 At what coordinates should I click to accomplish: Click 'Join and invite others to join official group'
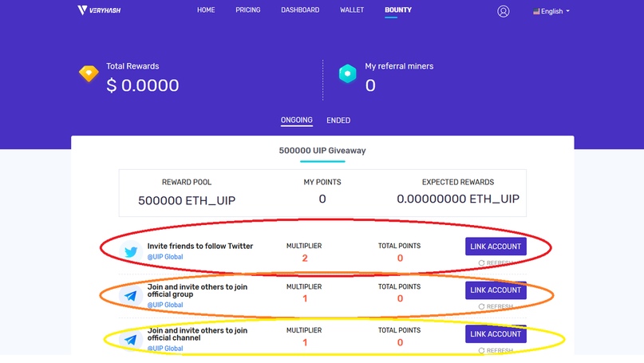pyautogui.click(x=197, y=290)
